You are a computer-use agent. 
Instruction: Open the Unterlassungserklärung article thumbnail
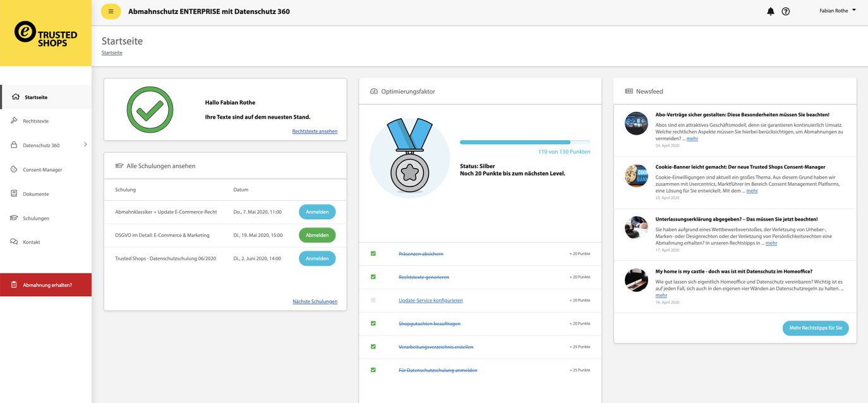click(636, 227)
